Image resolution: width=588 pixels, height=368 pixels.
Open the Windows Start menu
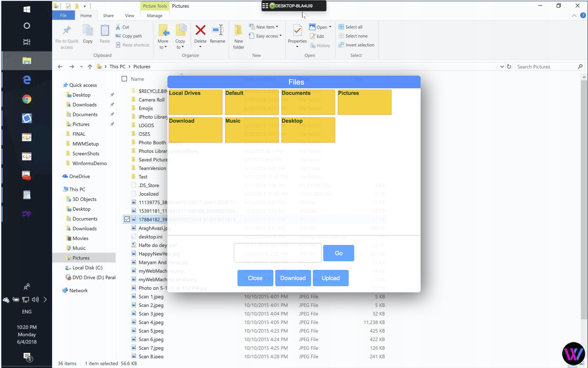tap(27, 9)
